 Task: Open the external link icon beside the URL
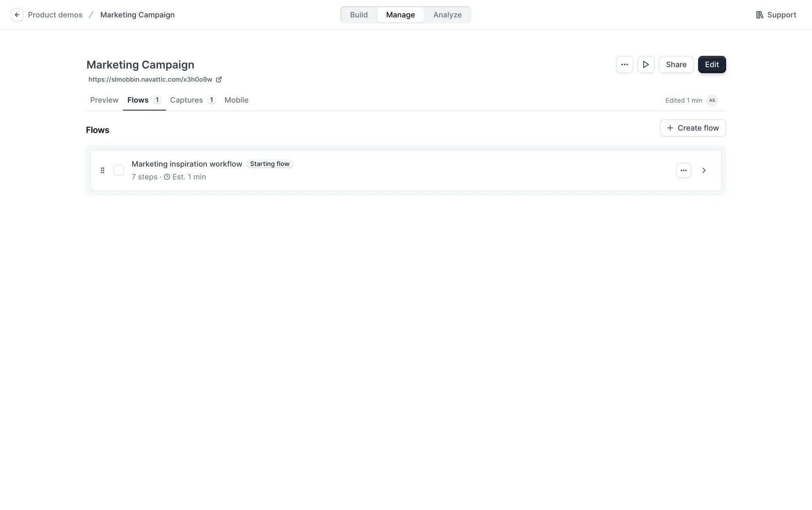pos(219,80)
